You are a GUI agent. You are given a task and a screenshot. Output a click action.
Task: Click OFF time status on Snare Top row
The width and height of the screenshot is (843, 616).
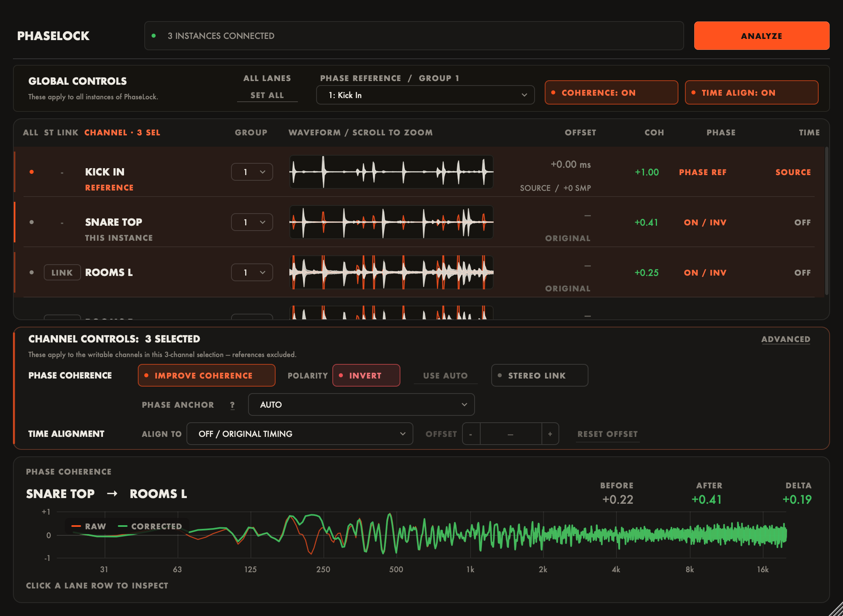[802, 222]
